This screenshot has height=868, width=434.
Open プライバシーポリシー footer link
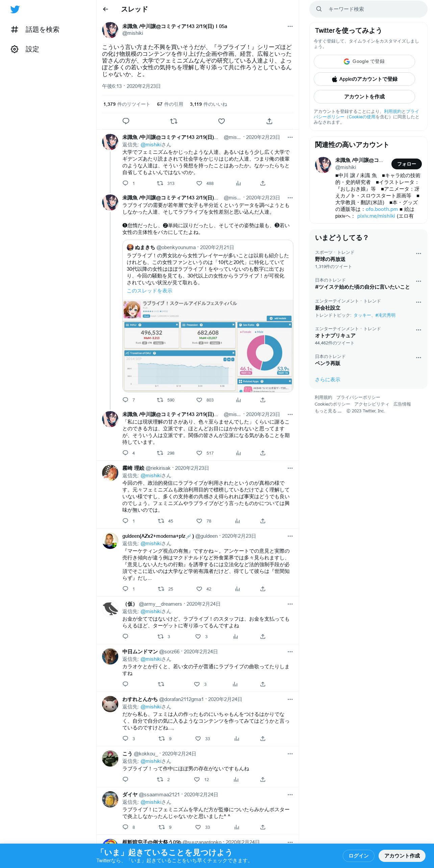[358, 397]
